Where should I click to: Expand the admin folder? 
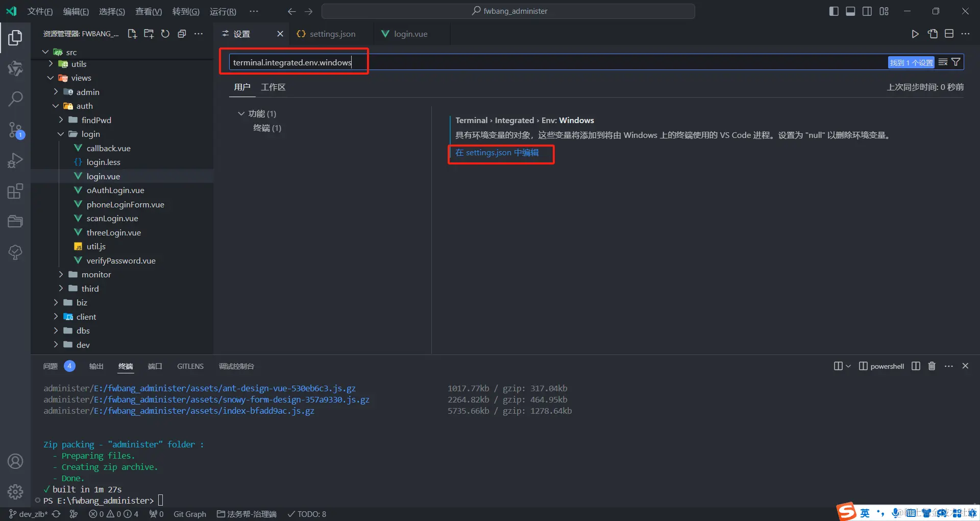tap(56, 92)
